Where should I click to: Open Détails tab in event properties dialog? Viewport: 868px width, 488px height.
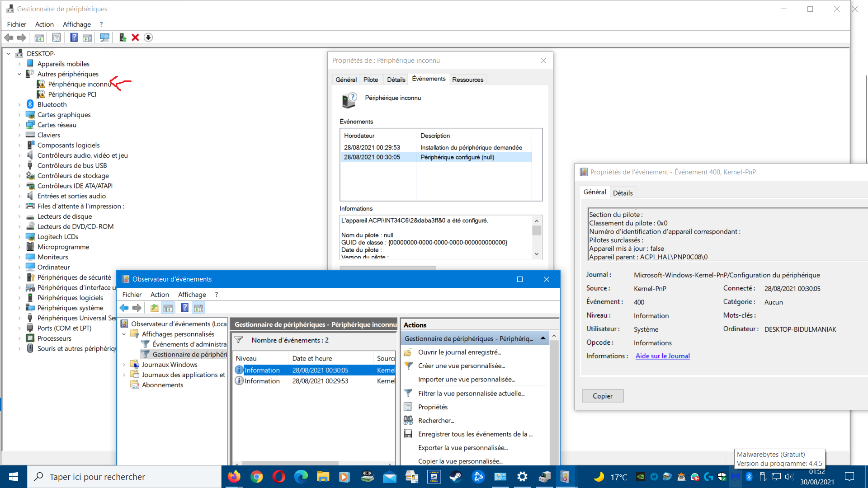623,193
